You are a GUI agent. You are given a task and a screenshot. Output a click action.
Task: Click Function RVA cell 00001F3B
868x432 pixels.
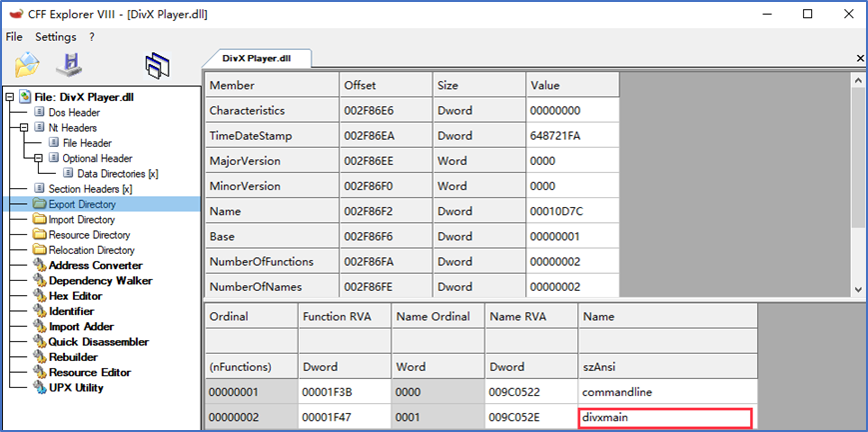tap(345, 392)
